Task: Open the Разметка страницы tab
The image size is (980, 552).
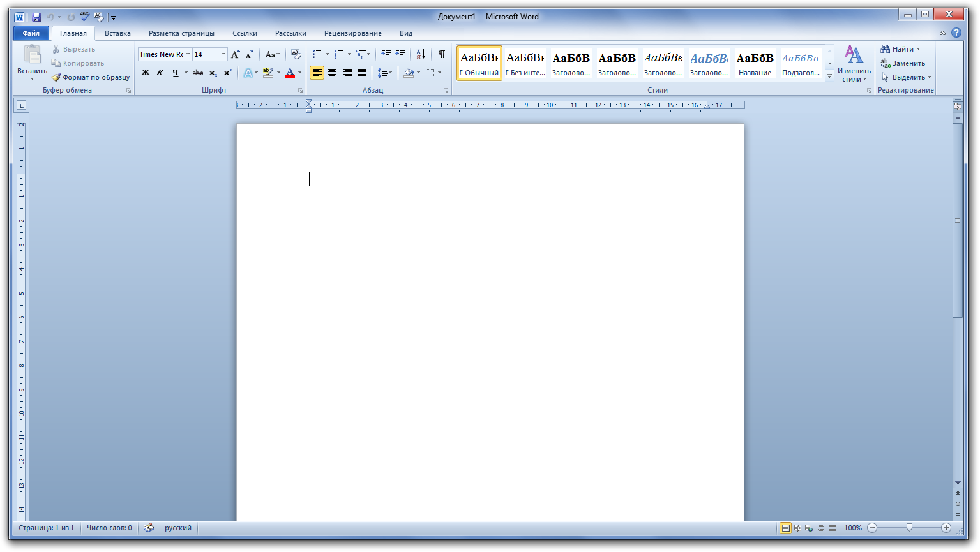Action: pyautogui.click(x=181, y=33)
